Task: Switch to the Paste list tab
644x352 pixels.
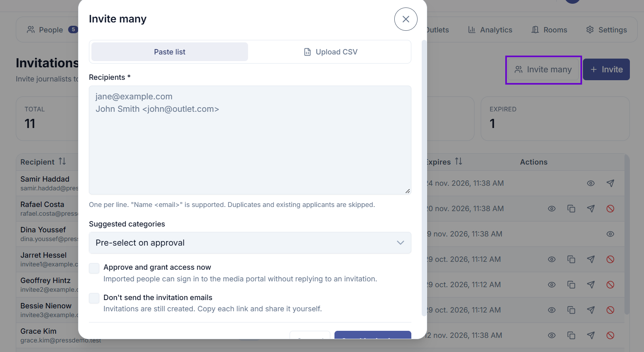Action: pos(170,52)
